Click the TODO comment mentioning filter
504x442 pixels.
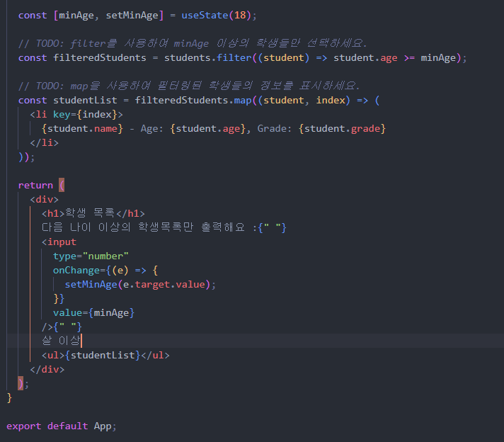193,43
